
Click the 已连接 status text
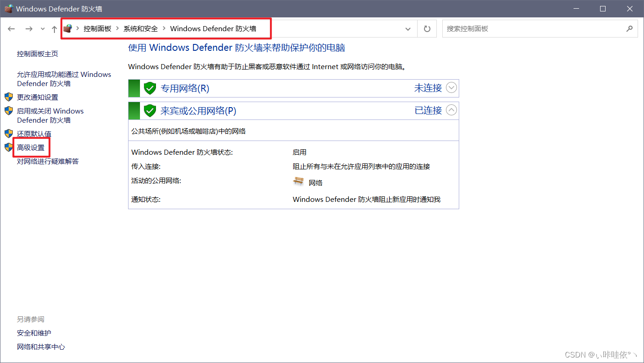(x=428, y=110)
